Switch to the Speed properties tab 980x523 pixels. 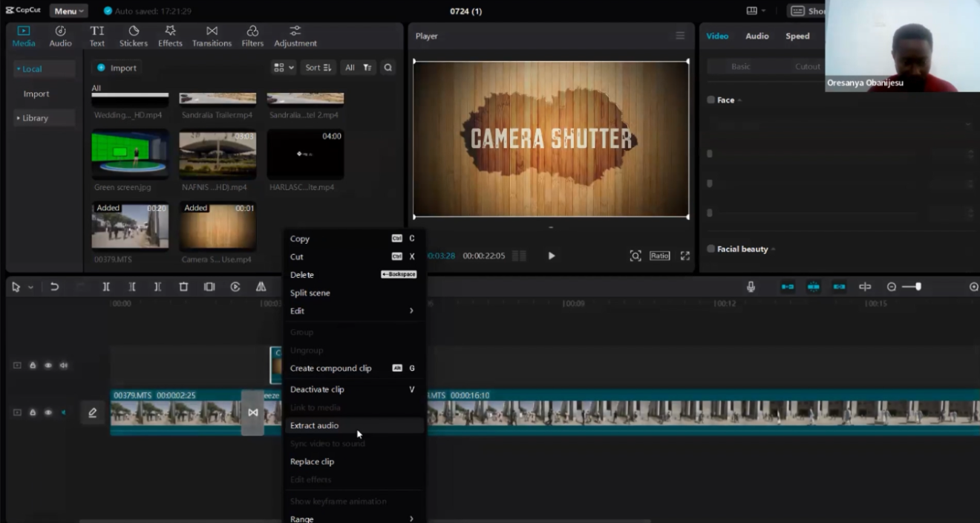[797, 36]
